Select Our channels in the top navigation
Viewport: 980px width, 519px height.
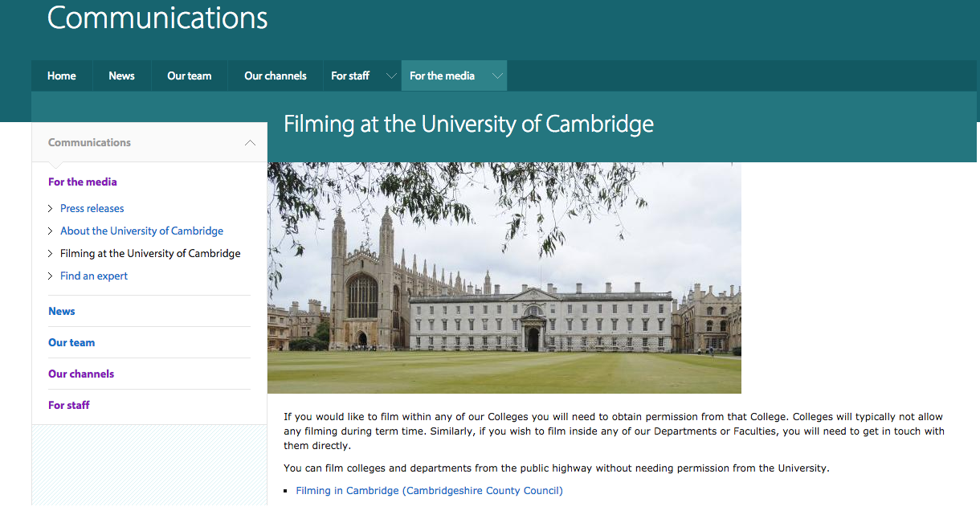(275, 76)
